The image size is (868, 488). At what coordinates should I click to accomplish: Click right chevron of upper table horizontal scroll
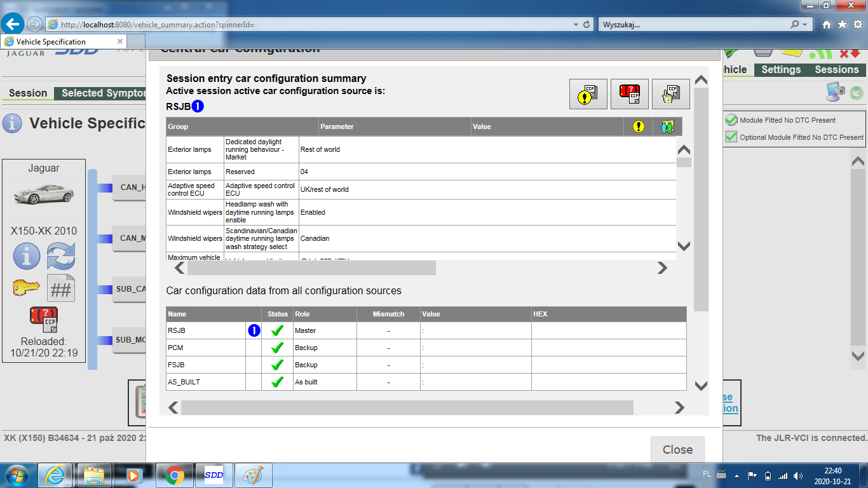pyautogui.click(x=662, y=268)
